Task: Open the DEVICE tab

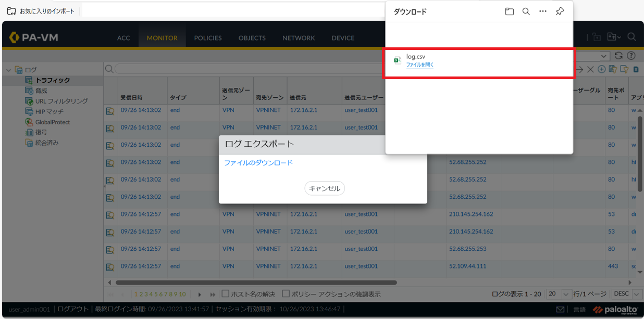Action: [343, 38]
